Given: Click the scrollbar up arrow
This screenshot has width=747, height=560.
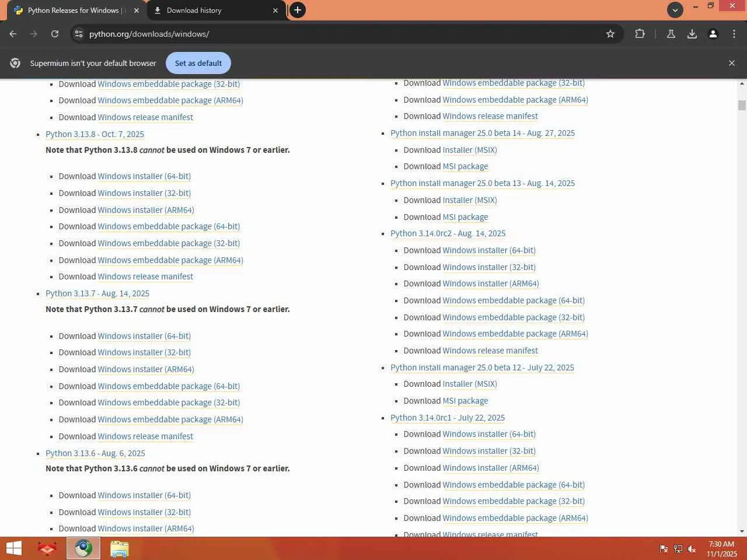Looking at the screenshot, I should click(x=742, y=83).
